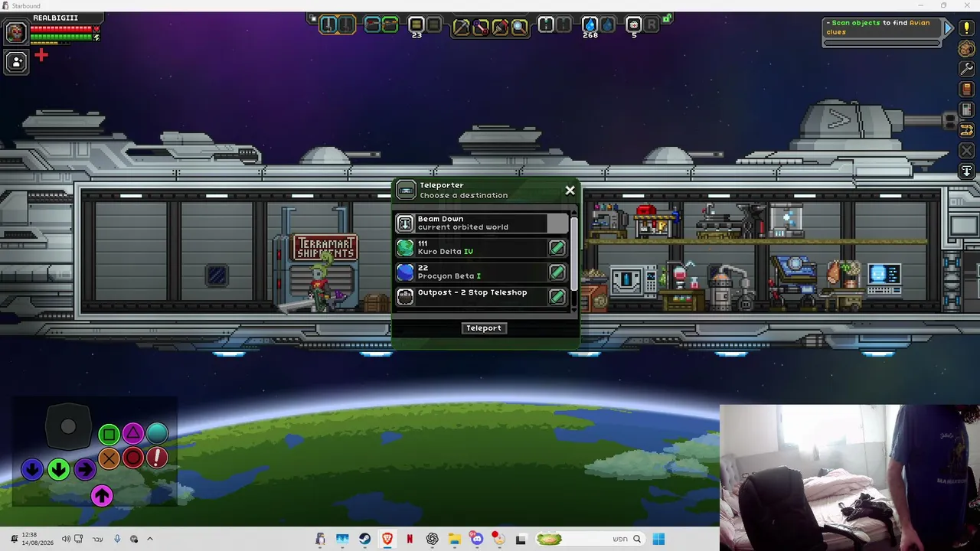Click the player portrait icon

pyautogui.click(x=15, y=32)
